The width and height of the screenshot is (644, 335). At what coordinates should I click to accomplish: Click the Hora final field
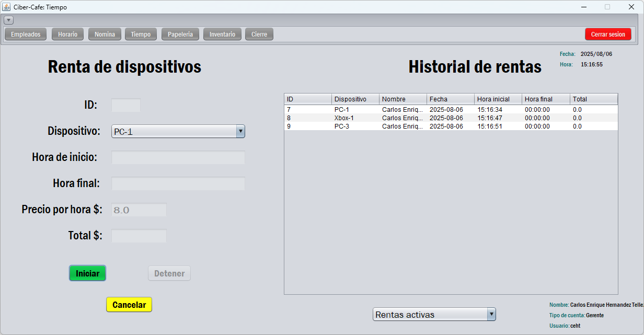click(x=178, y=183)
